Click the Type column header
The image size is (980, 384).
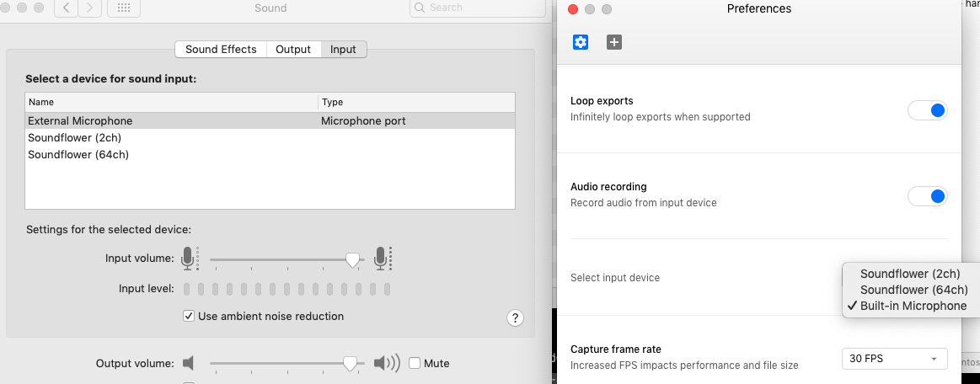417,103
